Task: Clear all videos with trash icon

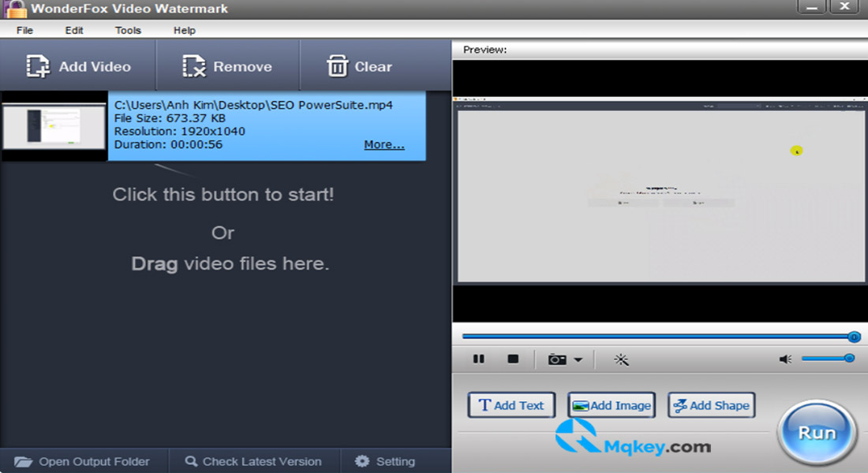Action: click(359, 66)
